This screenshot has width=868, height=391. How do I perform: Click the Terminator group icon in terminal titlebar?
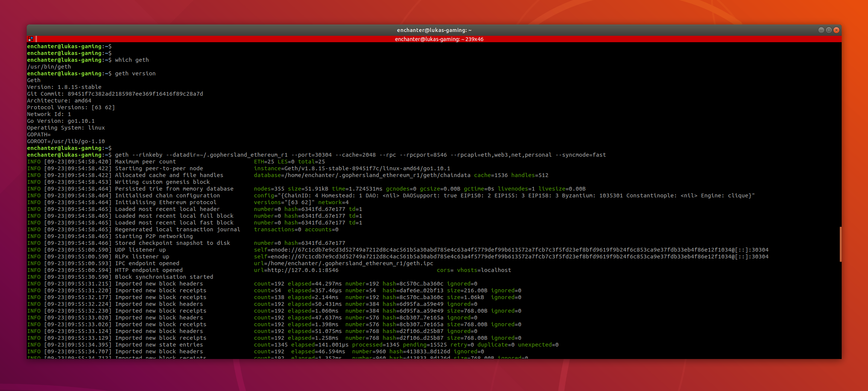pyautogui.click(x=30, y=39)
